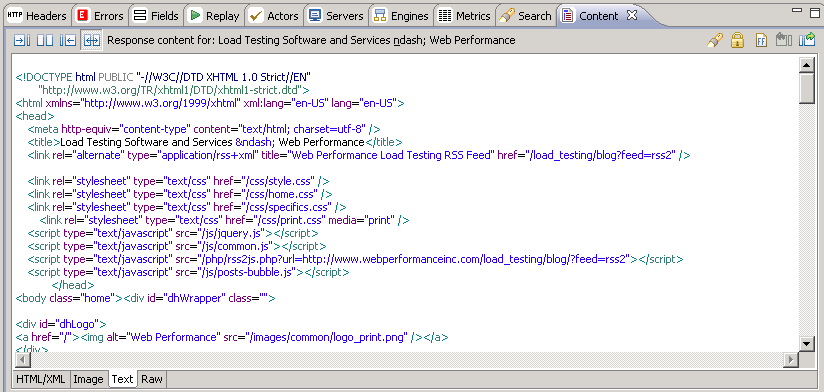Click the green play icon on Replay tab
This screenshot has width=824, height=392.
click(195, 15)
